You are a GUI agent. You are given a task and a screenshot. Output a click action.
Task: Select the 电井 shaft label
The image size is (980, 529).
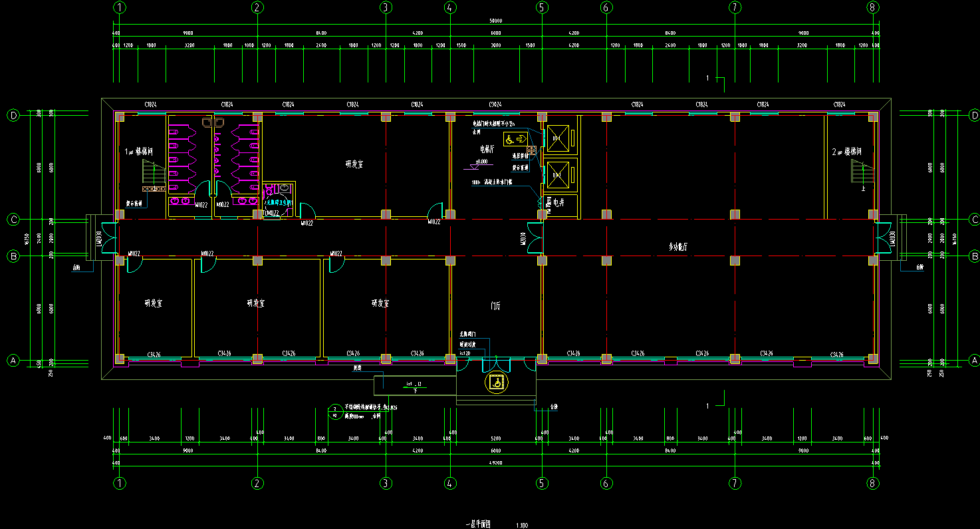(x=559, y=202)
